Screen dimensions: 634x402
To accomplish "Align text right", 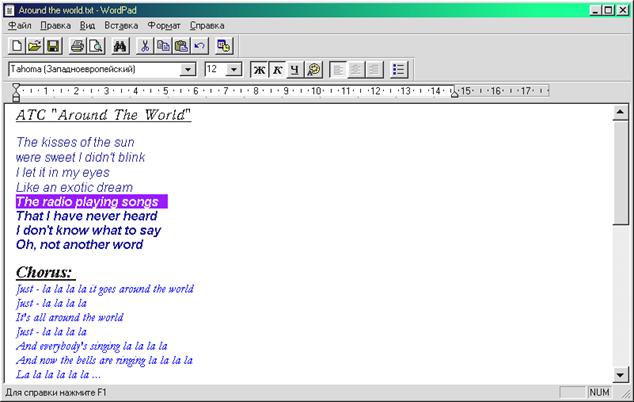I will tap(374, 70).
